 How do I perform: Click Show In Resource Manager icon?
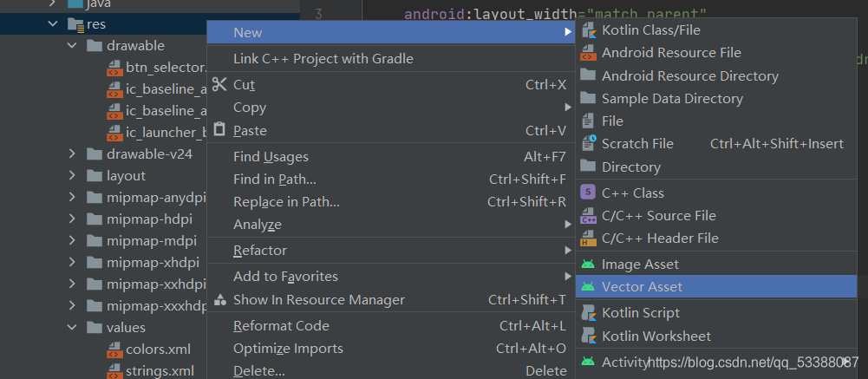point(219,300)
